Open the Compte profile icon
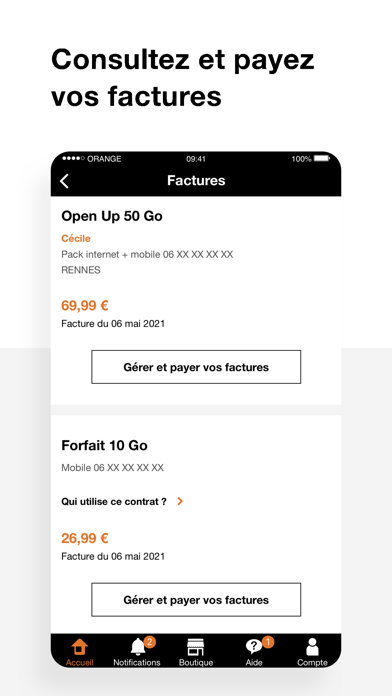 click(312, 647)
